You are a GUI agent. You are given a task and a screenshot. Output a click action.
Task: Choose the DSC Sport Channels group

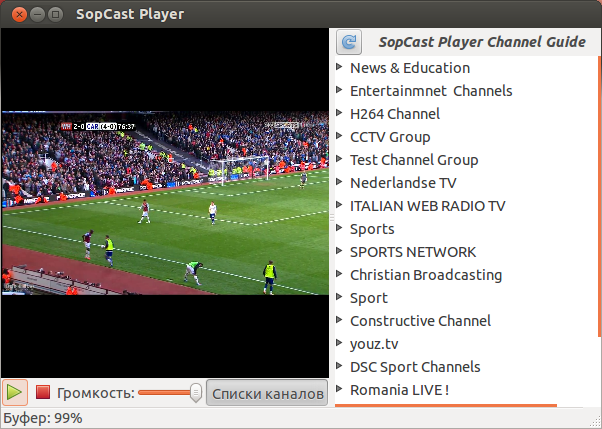(x=415, y=367)
